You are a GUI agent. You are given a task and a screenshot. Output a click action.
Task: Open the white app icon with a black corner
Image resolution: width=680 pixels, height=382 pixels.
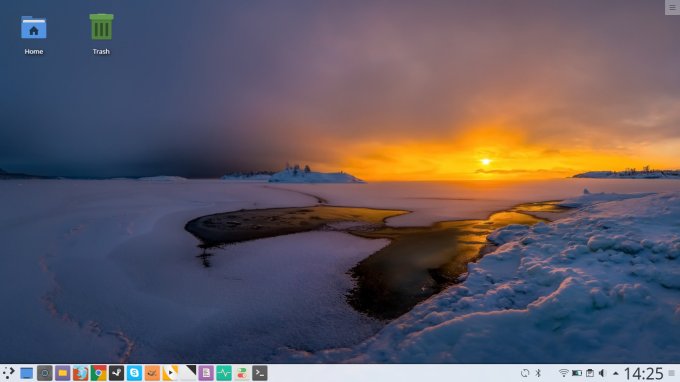click(188, 373)
